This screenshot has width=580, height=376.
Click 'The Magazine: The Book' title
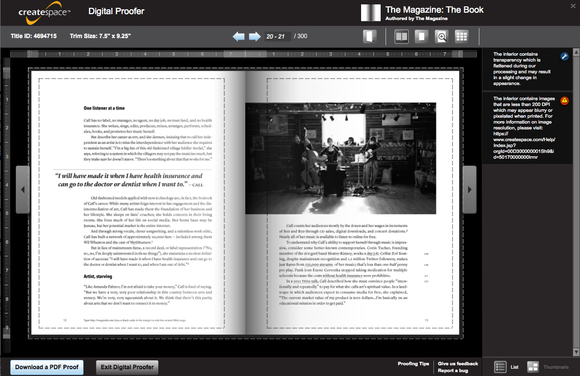point(434,10)
